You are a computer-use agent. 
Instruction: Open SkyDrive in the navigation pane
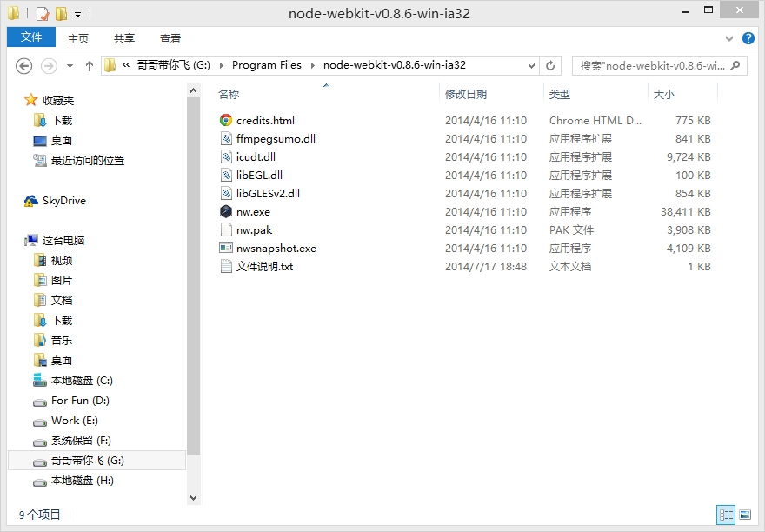55,201
